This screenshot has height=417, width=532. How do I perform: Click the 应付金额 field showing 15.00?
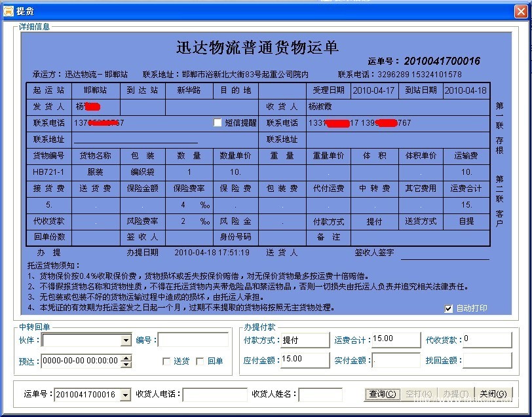click(x=305, y=359)
